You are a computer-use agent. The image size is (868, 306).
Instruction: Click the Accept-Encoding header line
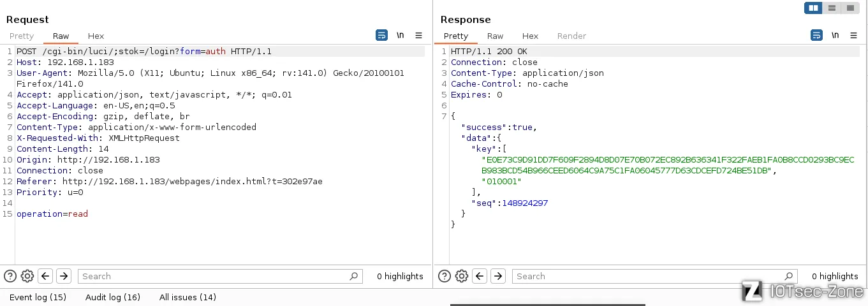tap(103, 116)
